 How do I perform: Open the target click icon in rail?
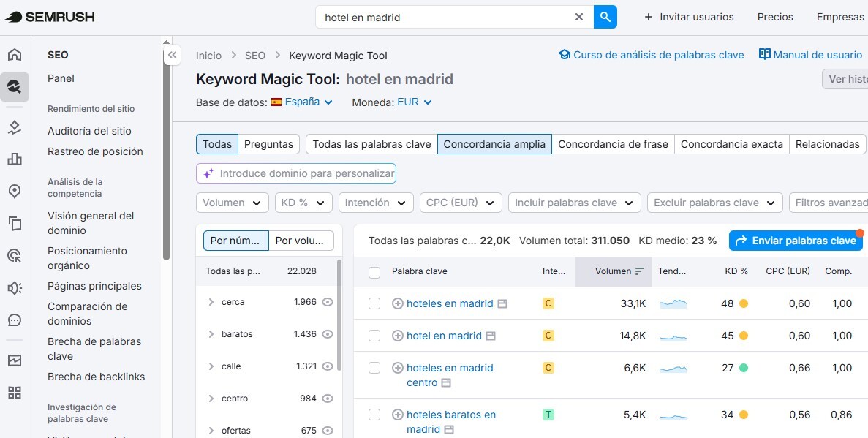tap(15, 256)
